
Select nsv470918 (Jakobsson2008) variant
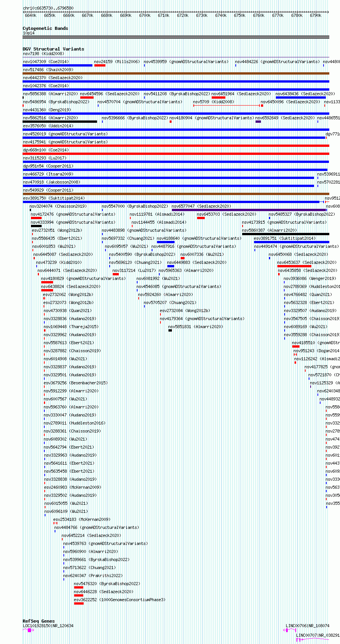[x=52, y=182]
